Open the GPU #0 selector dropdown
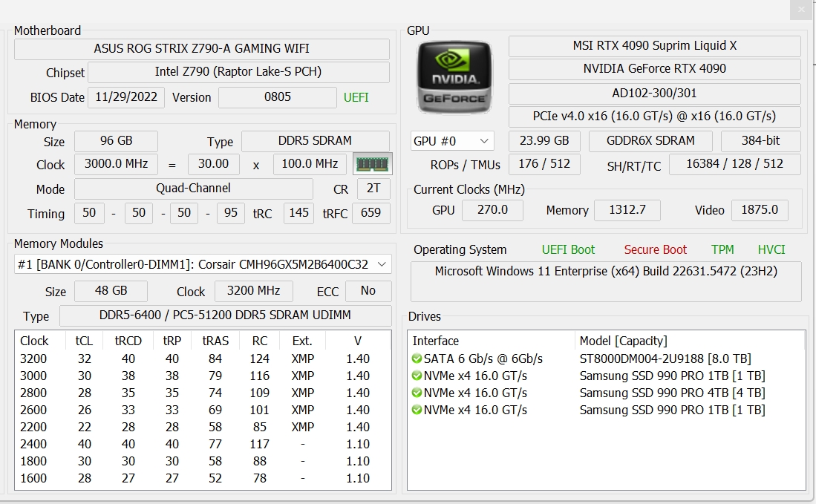 [x=451, y=141]
